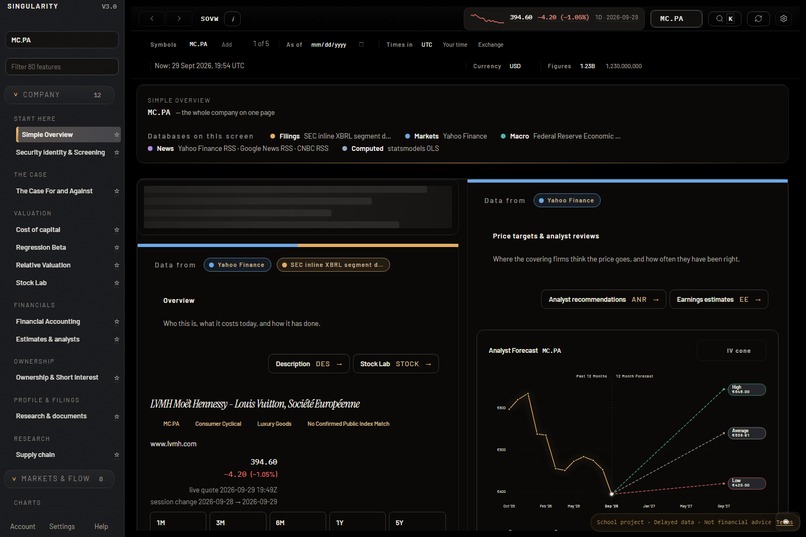806x537 pixels.
Task: Open The Case For and Against
Action: tap(54, 191)
